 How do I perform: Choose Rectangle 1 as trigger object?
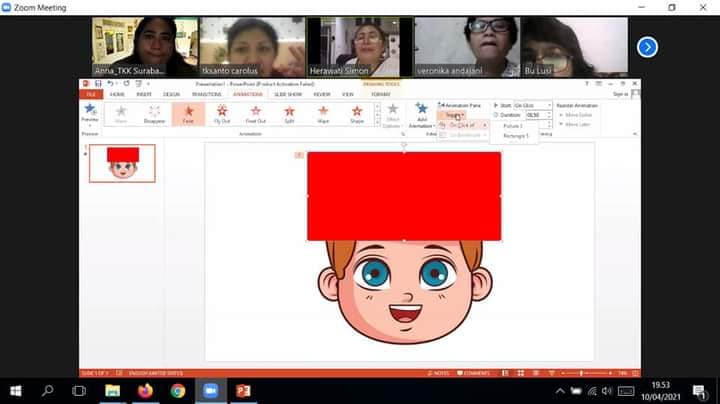pos(516,136)
